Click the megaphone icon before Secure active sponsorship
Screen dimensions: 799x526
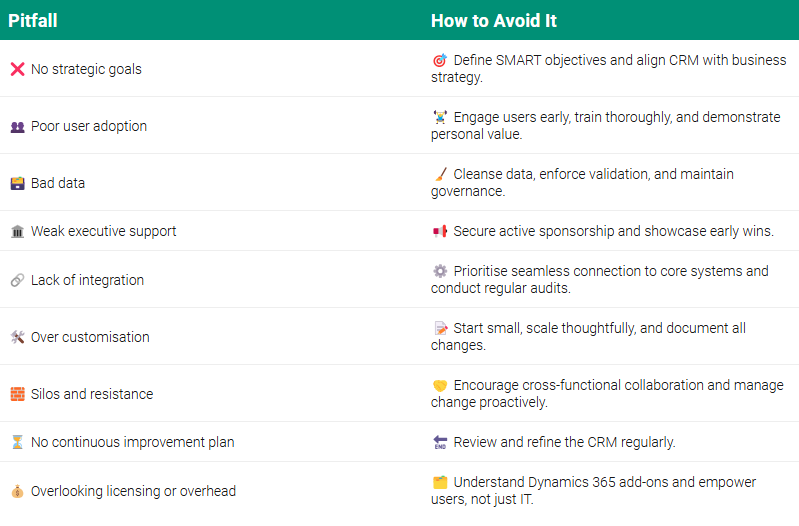click(440, 232)
